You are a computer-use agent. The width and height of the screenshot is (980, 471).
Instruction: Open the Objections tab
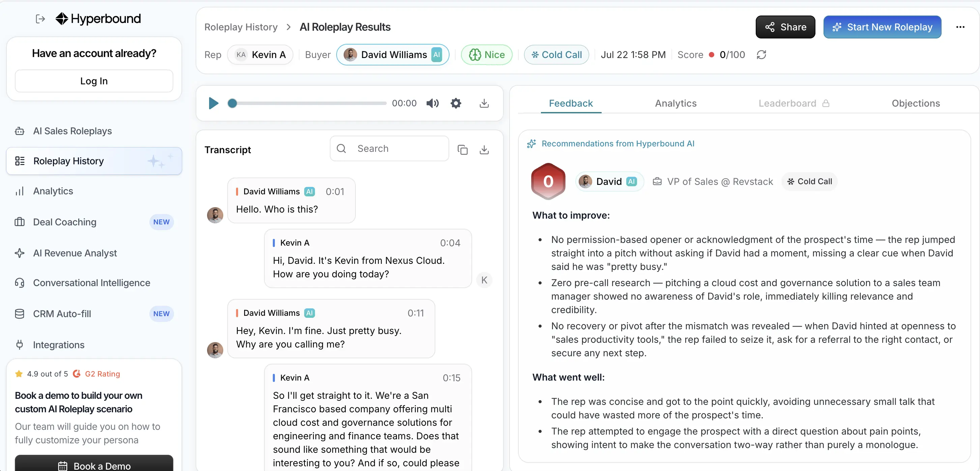916,103
